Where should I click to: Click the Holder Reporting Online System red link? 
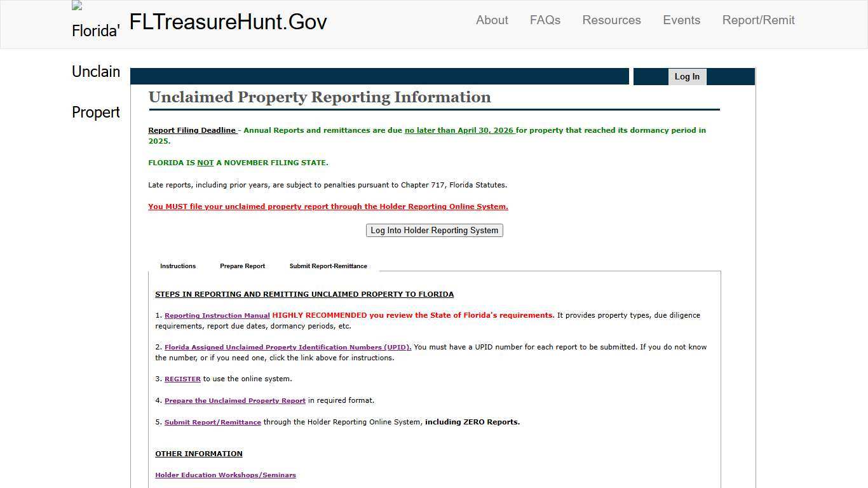tap(328, 207)
